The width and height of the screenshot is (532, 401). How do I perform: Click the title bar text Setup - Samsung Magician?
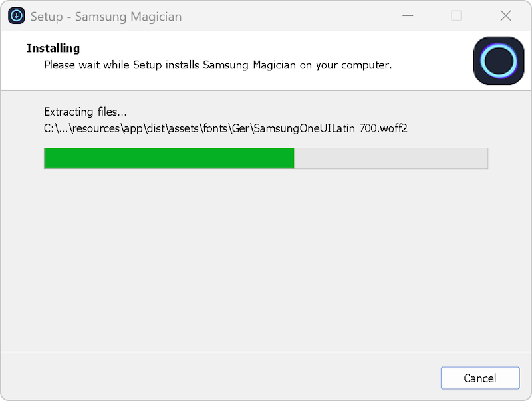point(106,17)
